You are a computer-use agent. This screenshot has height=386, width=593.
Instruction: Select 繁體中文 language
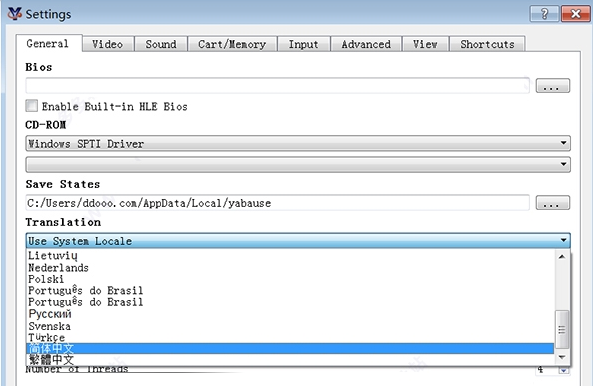(290, 360)
